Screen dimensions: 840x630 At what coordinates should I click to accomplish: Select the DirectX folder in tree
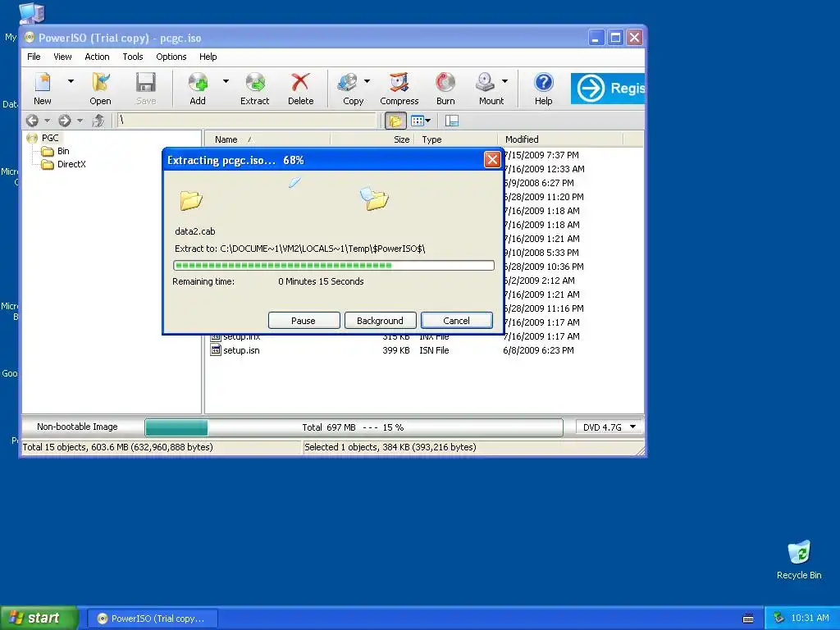[x=71, y=164]
